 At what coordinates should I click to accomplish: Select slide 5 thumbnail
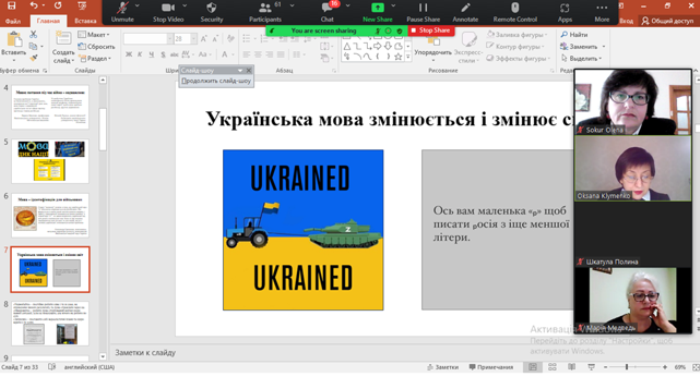coord(50,161)
